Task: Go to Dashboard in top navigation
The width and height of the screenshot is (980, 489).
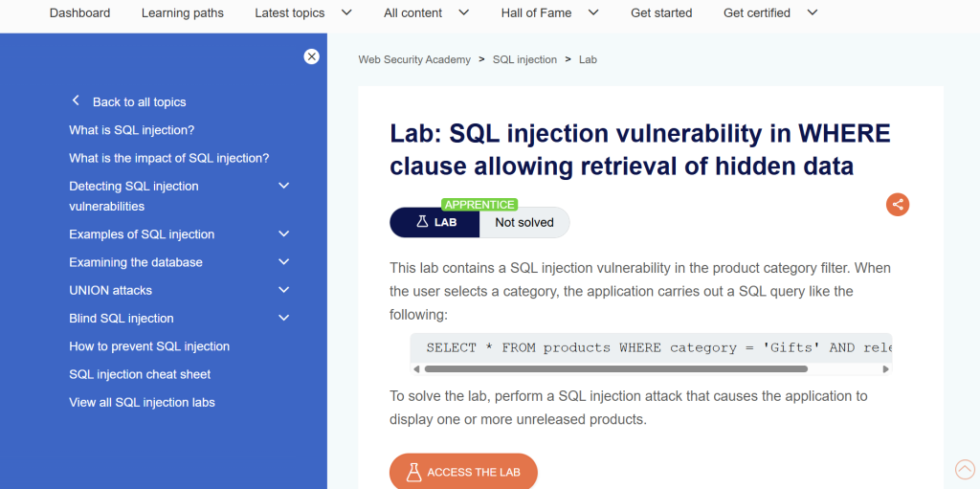Action: (80, 12)
